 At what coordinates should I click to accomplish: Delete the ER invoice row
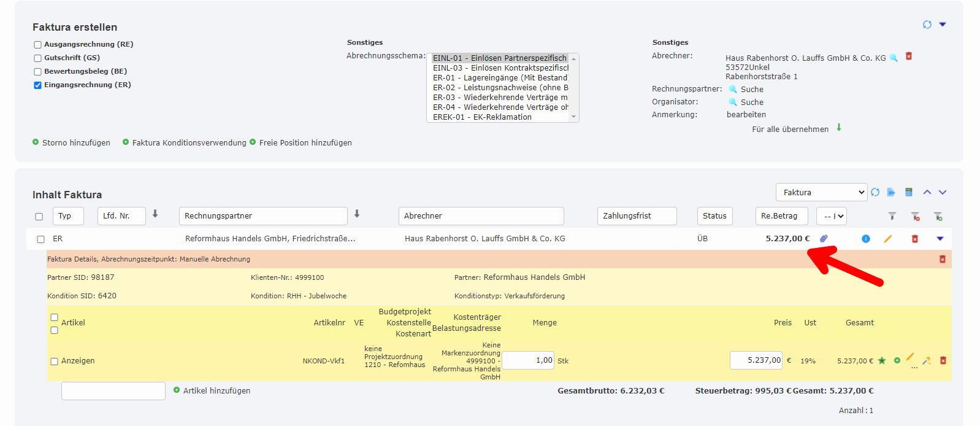[x=915, y=239]
